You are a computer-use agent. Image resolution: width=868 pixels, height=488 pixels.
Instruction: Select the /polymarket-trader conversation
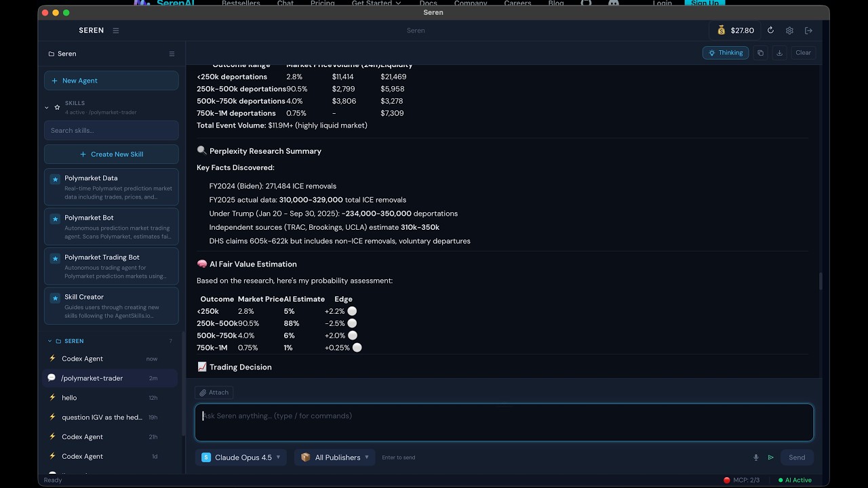point(111,378)
